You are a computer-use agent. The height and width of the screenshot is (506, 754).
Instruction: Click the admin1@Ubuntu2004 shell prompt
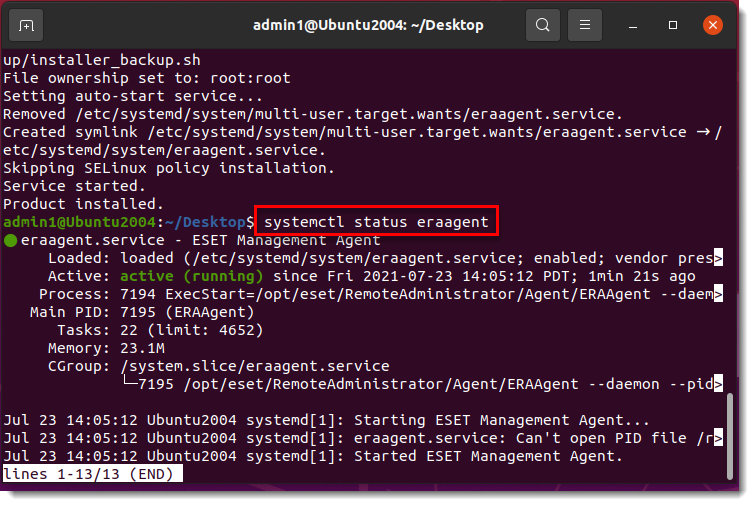(80, 222)
